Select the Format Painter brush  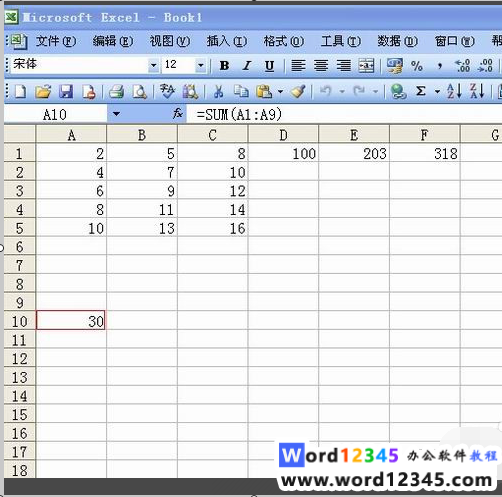[x=298, y=91]
